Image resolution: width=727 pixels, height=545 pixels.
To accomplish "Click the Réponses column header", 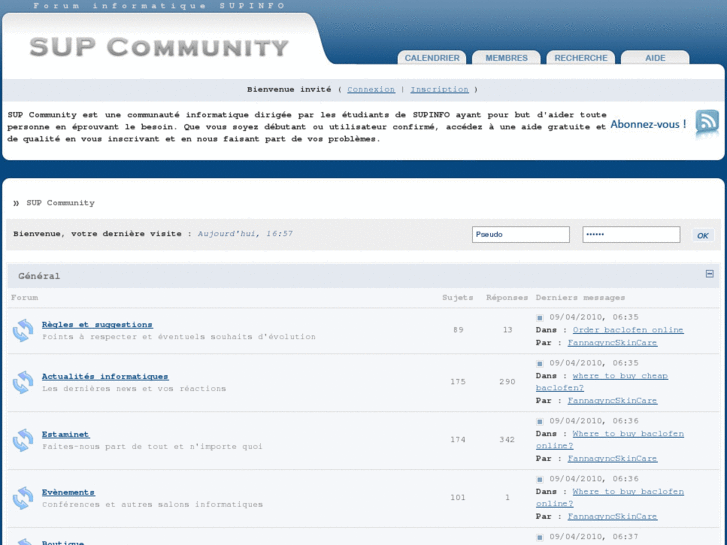I will pyautogui.click(x=507, y=298).
